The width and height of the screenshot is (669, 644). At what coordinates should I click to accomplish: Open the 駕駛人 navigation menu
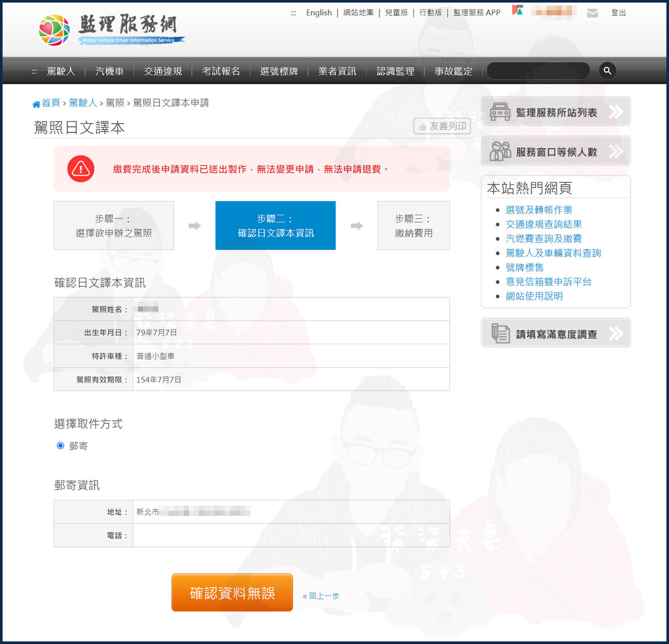point(61,71)
